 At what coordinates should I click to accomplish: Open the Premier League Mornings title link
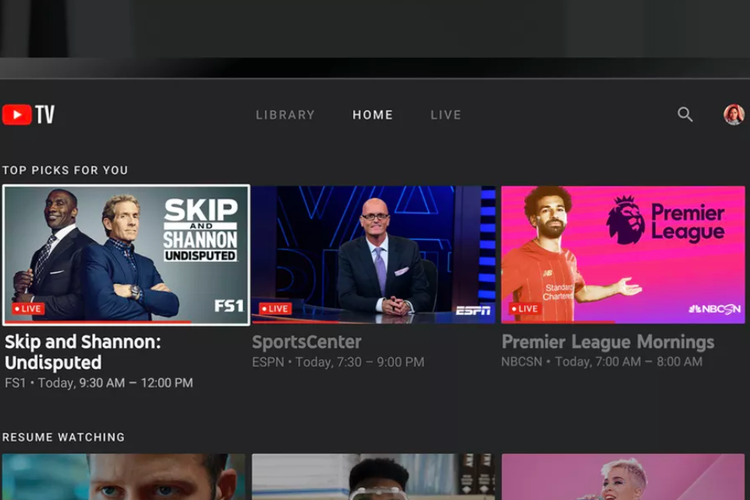click(608, 342)
